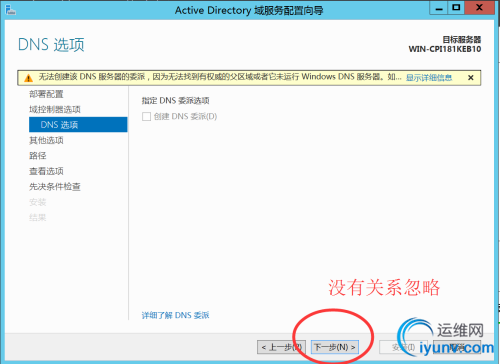
Task: Close the Active Directory wizard window
Action: click(479, 8)
